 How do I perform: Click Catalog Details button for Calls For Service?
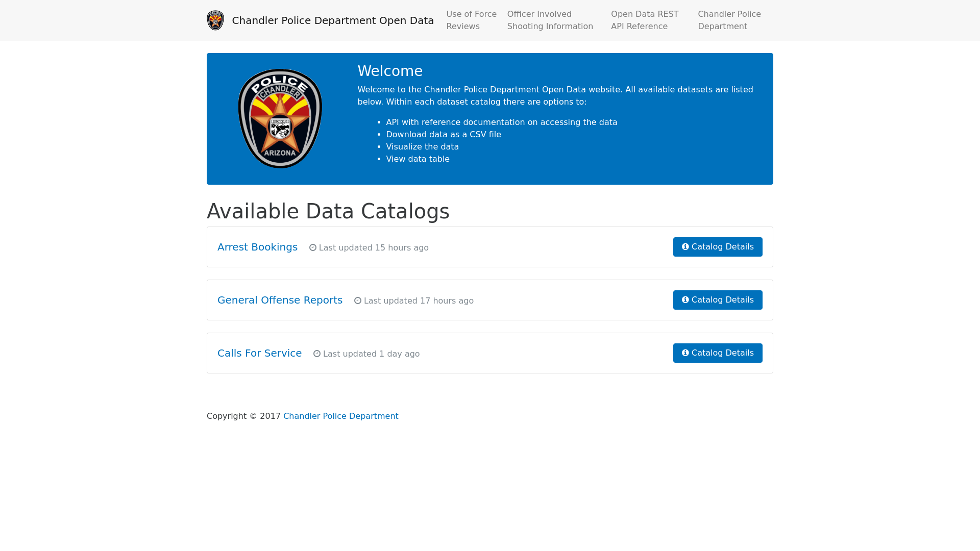718,353
